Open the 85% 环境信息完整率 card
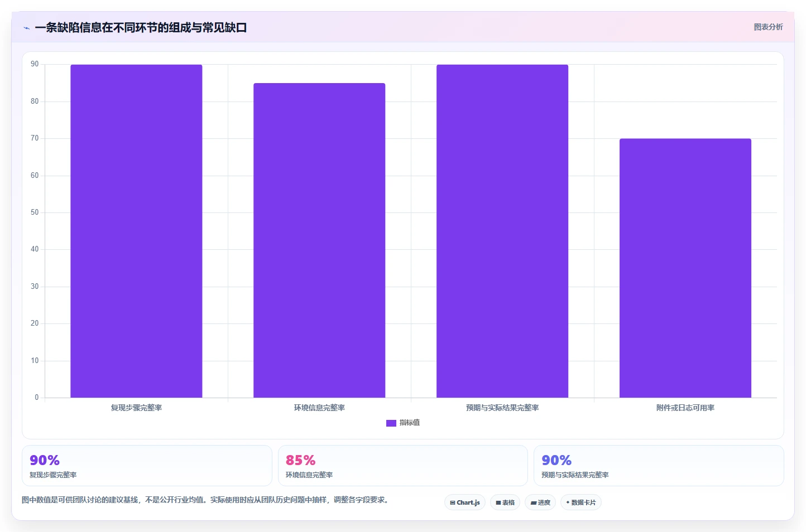 click(x=403, y=466)
